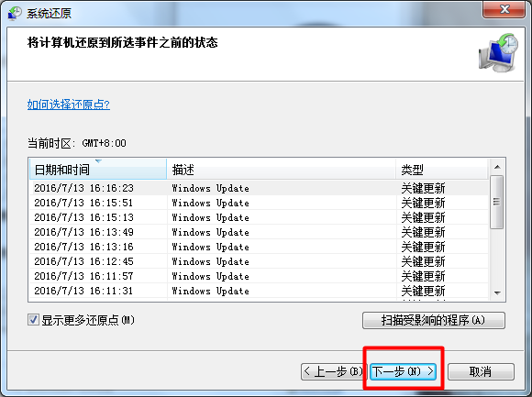Select restore point 2016/7/13 16:15:51
The image size is (532, 397).
pyautogui.click(x=260, y=203)
